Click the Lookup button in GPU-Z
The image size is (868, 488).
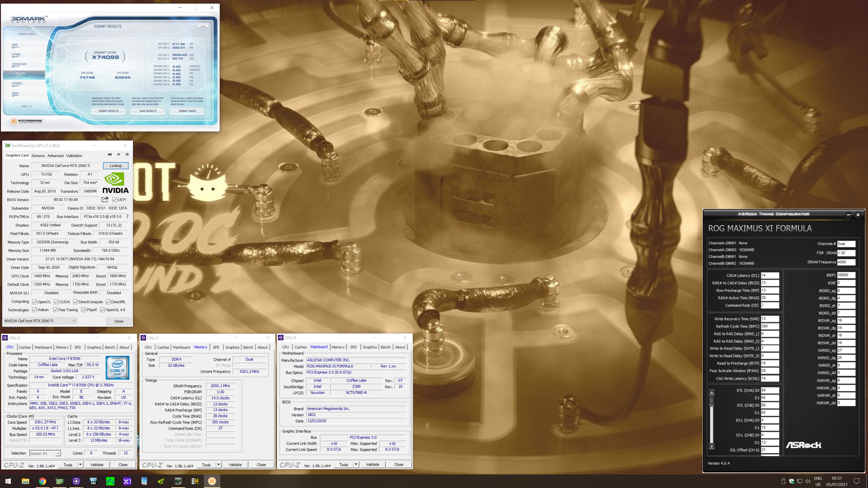click(116, 166)
